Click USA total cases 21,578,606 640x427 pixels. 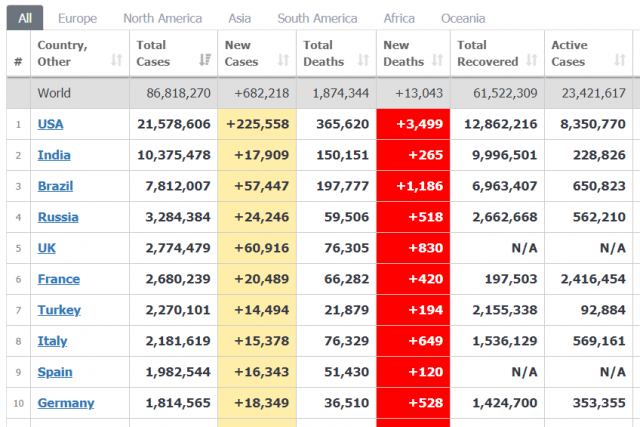point(174,124)
